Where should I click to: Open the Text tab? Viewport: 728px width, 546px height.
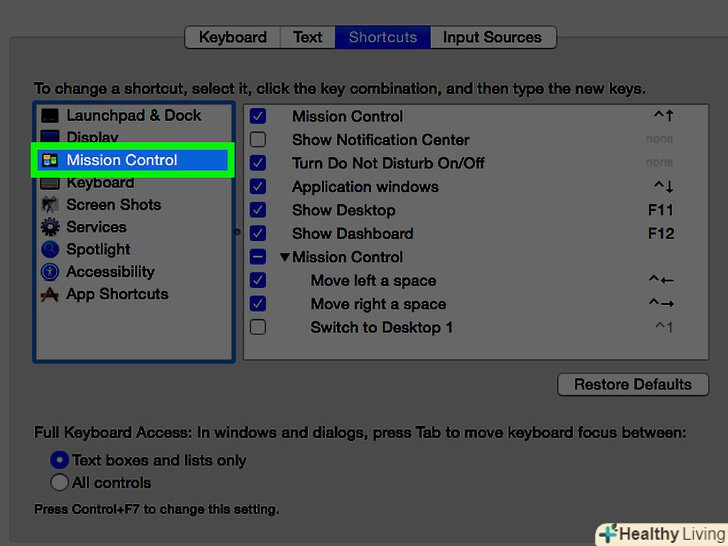307,37
